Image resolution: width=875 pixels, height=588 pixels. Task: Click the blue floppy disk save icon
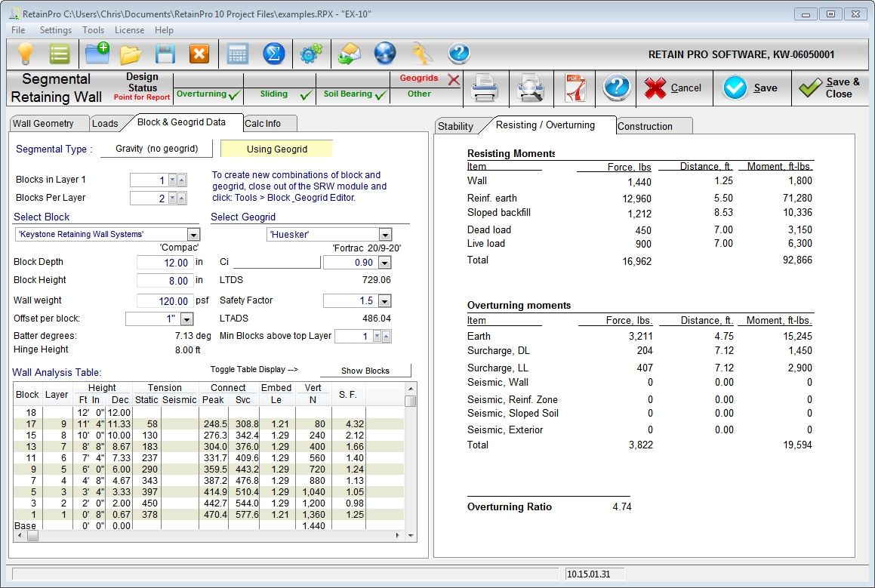click(x=165, y=54)
